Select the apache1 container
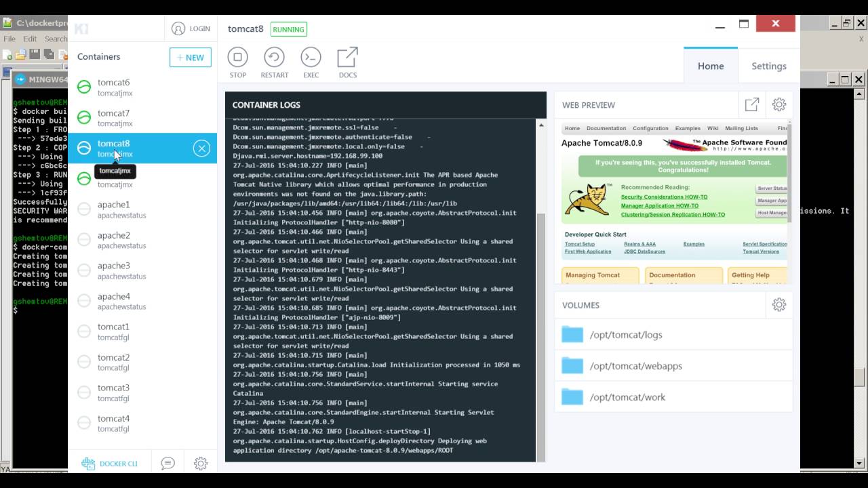 [142, 209]
